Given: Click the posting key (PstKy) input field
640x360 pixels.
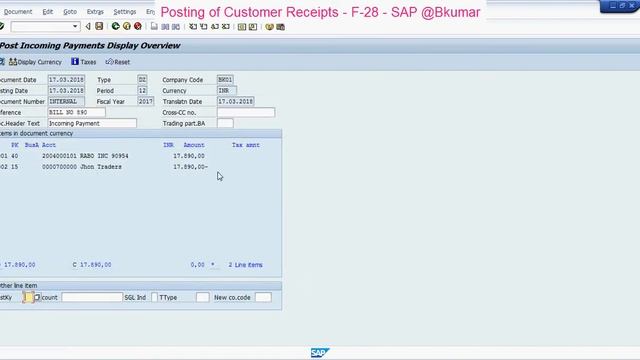Looking at the screenshot, I should [x=28, y=298].
